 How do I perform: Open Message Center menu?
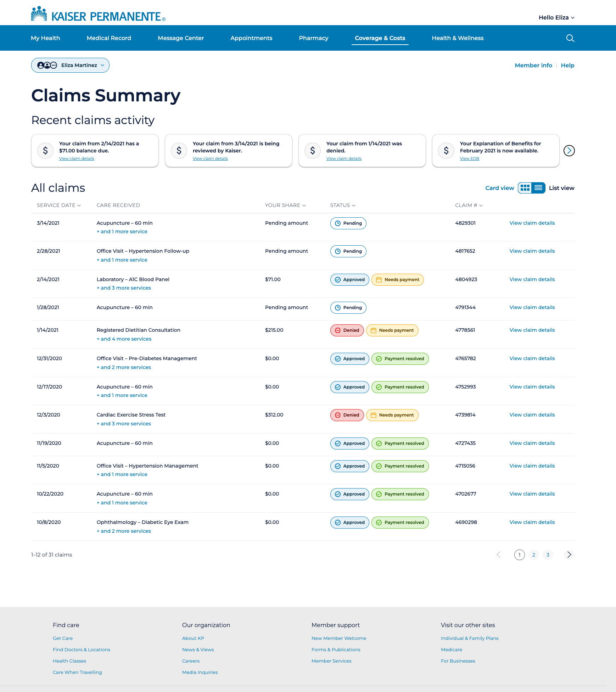click(x=181, y=38)
